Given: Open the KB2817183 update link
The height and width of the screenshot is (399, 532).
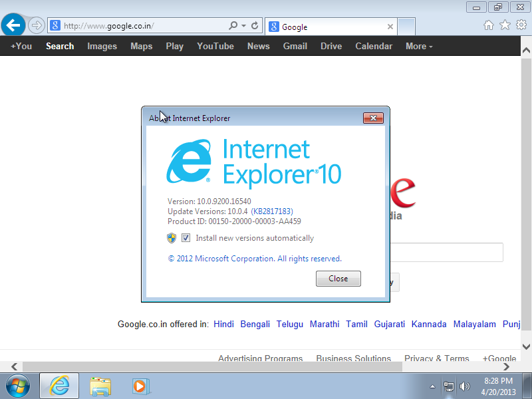Looking at the screenshot, I should point(272,211).
